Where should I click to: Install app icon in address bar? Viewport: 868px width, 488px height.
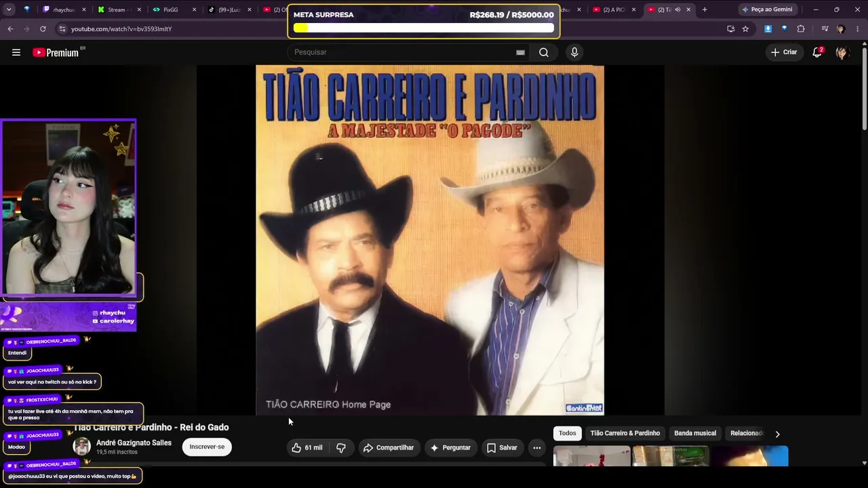coord(730,28)
